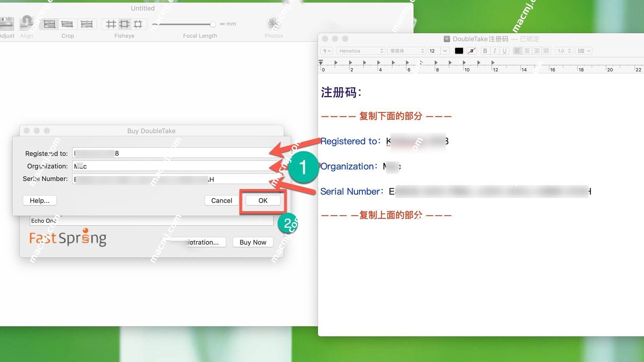The image size is (644, 362).
Task: Click the 注册码 heading text
Action: [x=341, y=92]
